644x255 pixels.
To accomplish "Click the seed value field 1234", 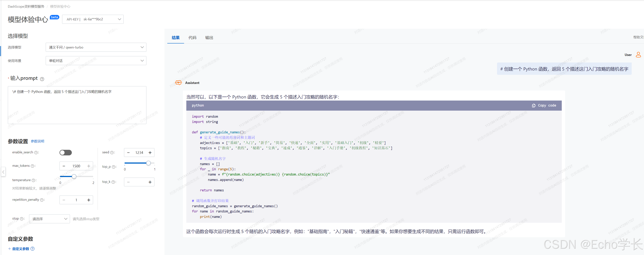I will tap(139, 153).
